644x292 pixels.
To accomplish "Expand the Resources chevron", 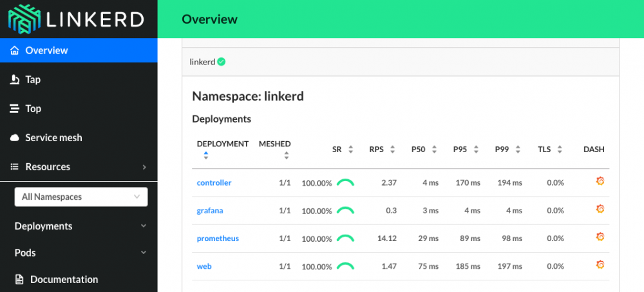I will tap(144, 167).
